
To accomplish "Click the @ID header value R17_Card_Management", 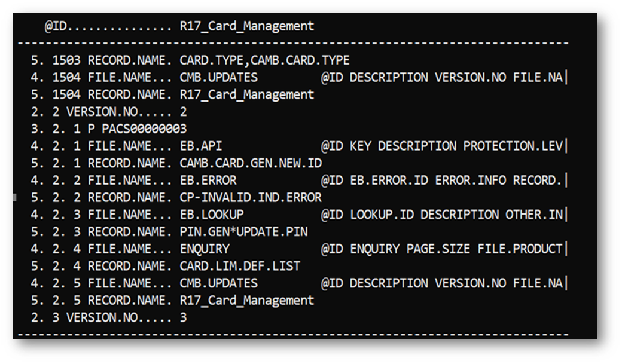I will point(246,26).
